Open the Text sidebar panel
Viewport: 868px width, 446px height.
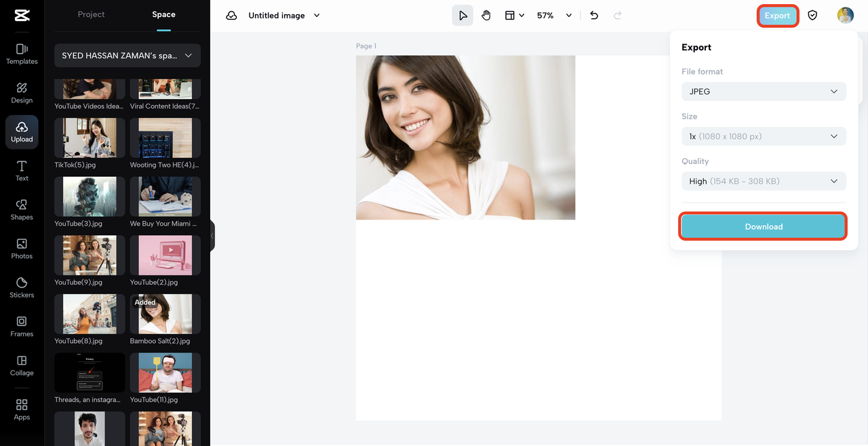[22, 171]
